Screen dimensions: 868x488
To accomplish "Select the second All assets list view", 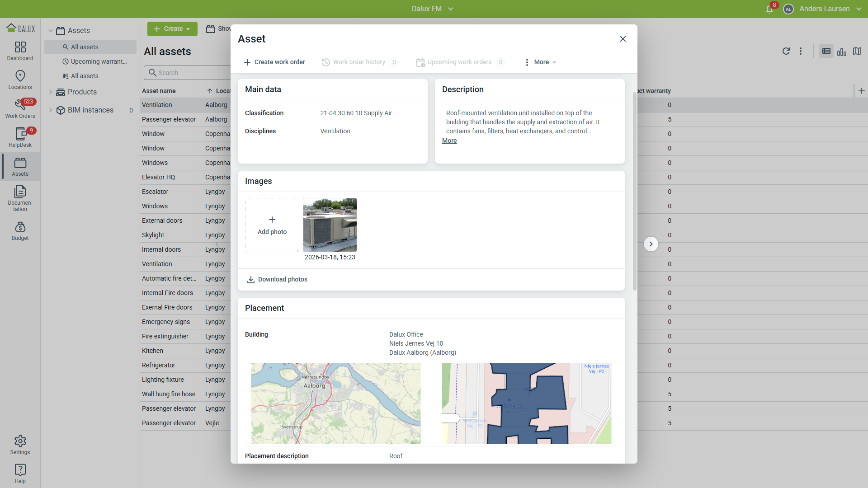I will (x=90, y=76).
